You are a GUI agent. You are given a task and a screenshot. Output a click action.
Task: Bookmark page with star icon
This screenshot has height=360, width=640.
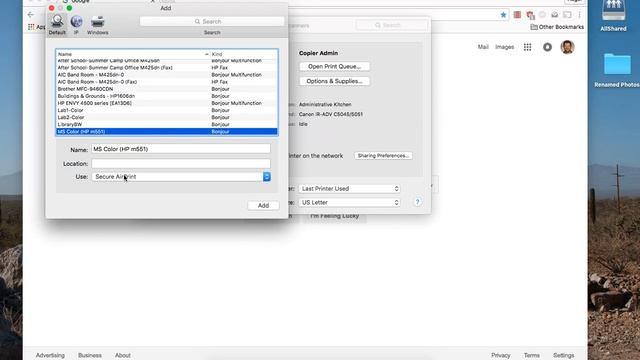[503, 15]
